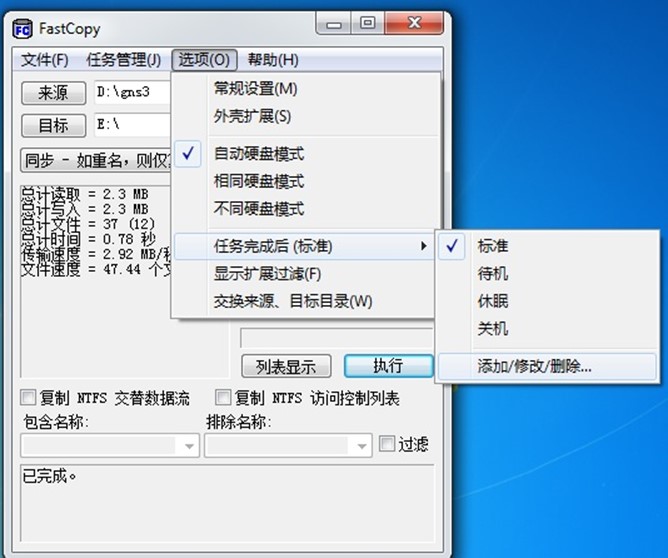Screen dimensions: 668x558
Task: Open 添加/修改/删除... submenu item
Action: point(534,366)
